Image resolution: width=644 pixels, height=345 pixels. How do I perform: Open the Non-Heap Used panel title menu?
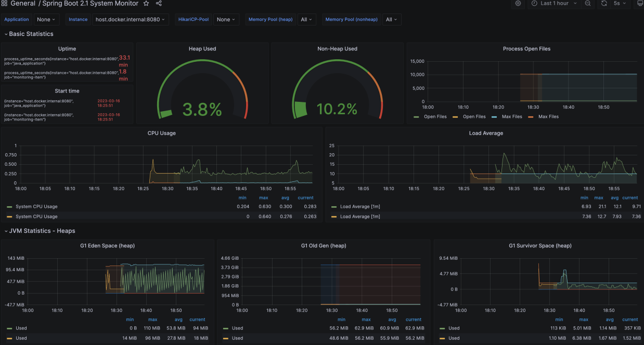(337, 49)
